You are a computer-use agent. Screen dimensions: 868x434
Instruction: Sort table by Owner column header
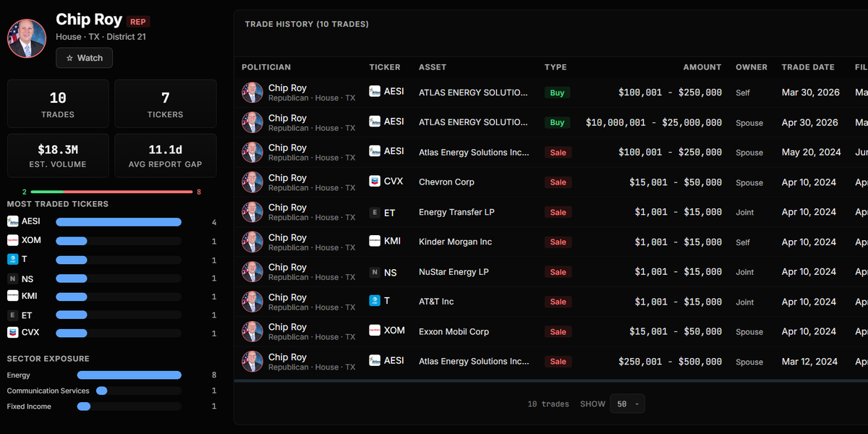coord(752,67)
